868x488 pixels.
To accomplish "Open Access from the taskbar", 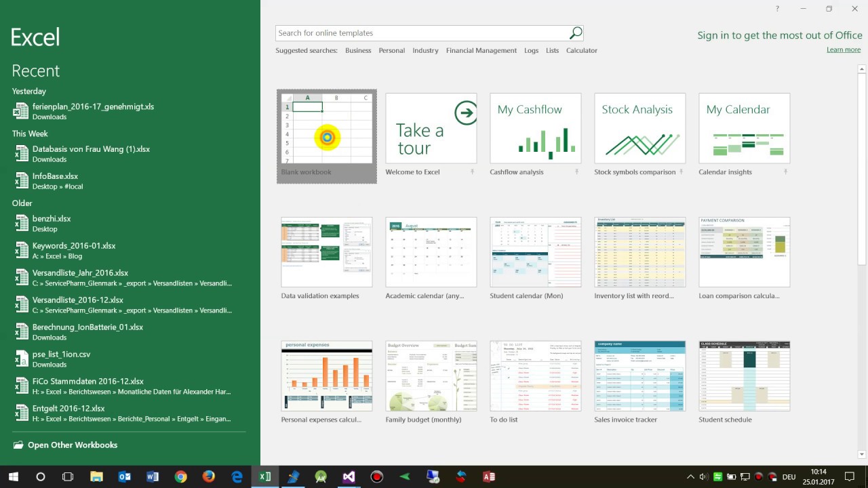I will (489, 476).
